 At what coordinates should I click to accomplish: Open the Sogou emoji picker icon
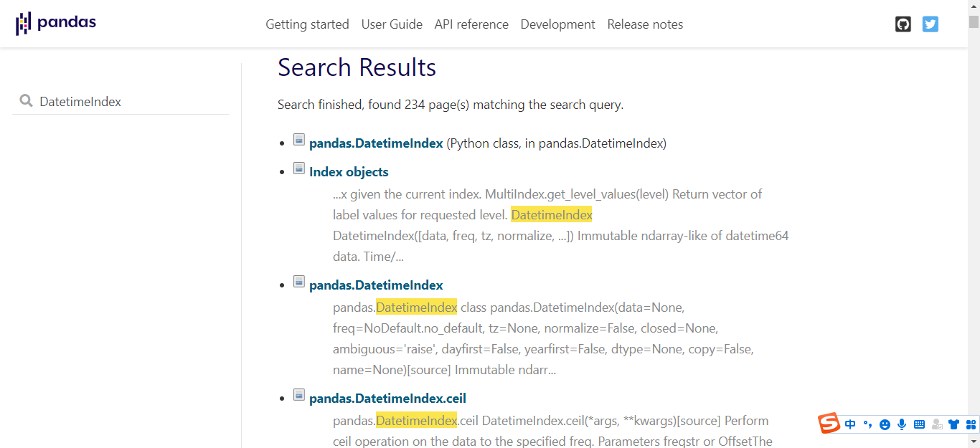click(885, 424)
